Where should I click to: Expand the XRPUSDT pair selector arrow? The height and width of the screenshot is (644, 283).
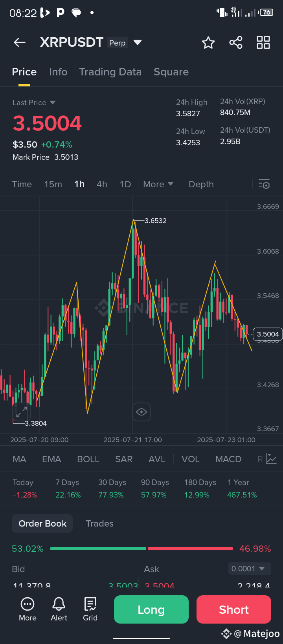(138, 42)
